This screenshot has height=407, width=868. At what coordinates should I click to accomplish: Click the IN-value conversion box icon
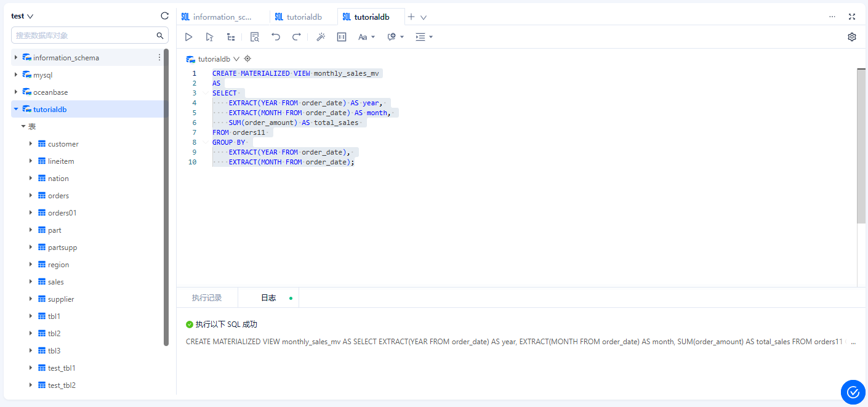[x=342, y=37]
